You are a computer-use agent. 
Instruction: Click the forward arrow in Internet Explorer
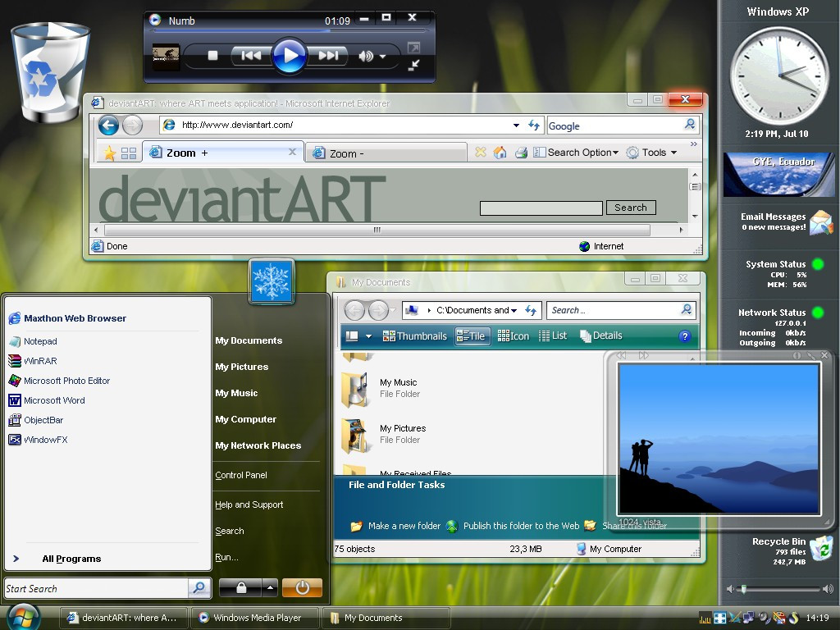[x=132, y=126]
